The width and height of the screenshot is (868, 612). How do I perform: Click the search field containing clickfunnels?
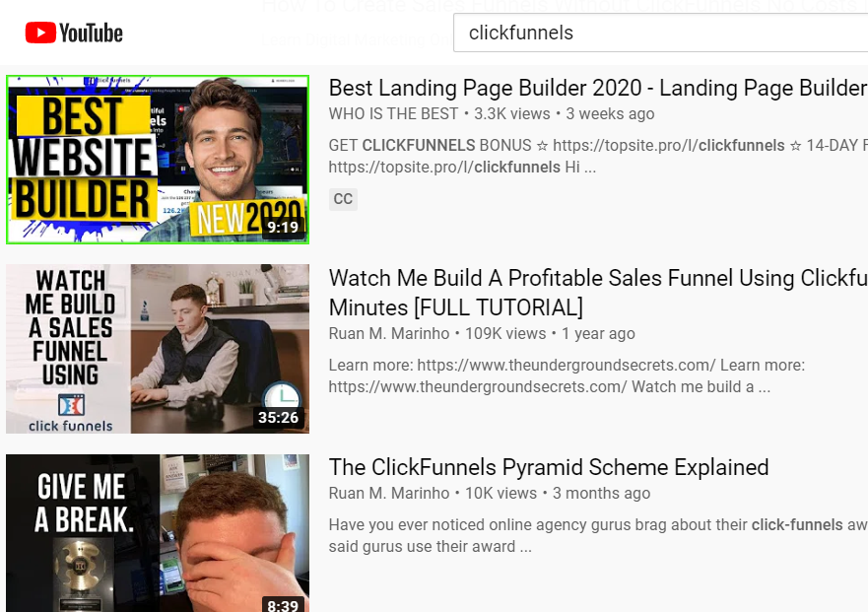pos(660,33)
